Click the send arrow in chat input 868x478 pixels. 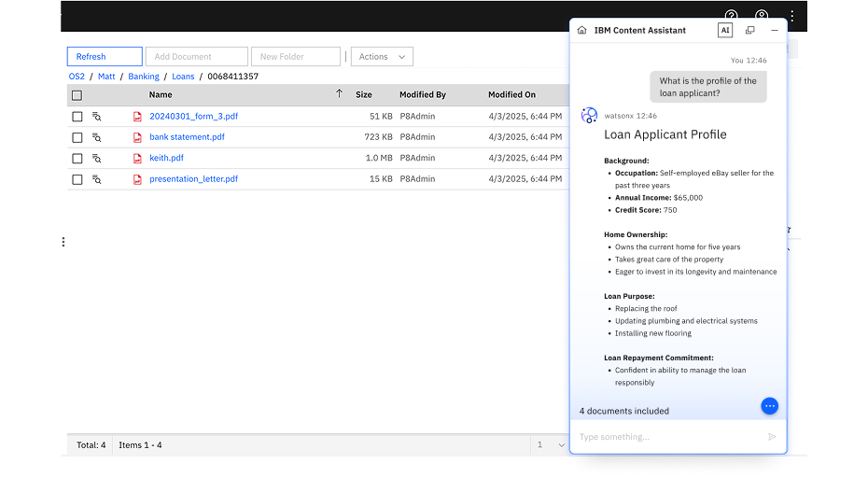pos(772,437)
